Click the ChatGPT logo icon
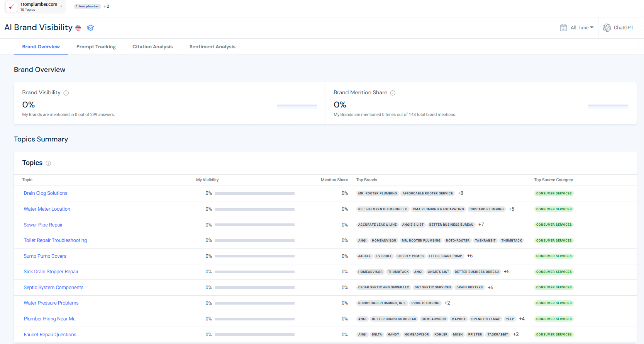This screenshot has height=344, width=644. pyautogui.click(x=607, y=28)
